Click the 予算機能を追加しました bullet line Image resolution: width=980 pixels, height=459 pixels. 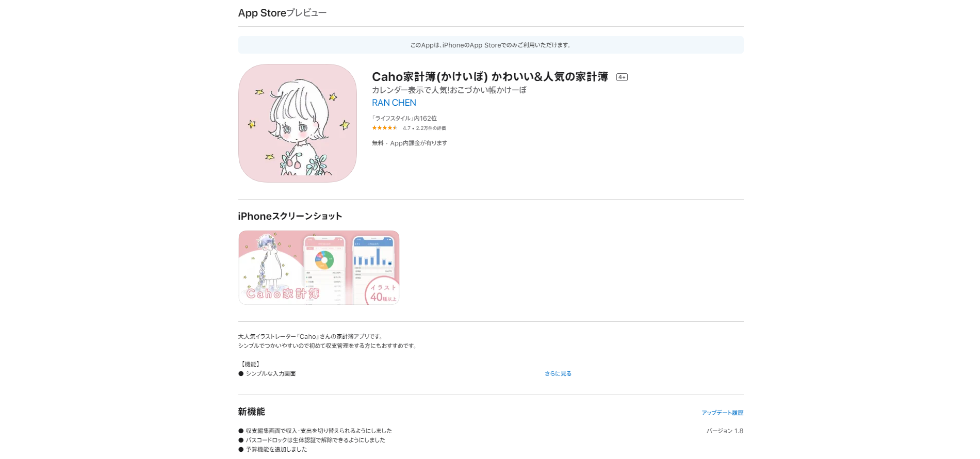tap(273, 449)
